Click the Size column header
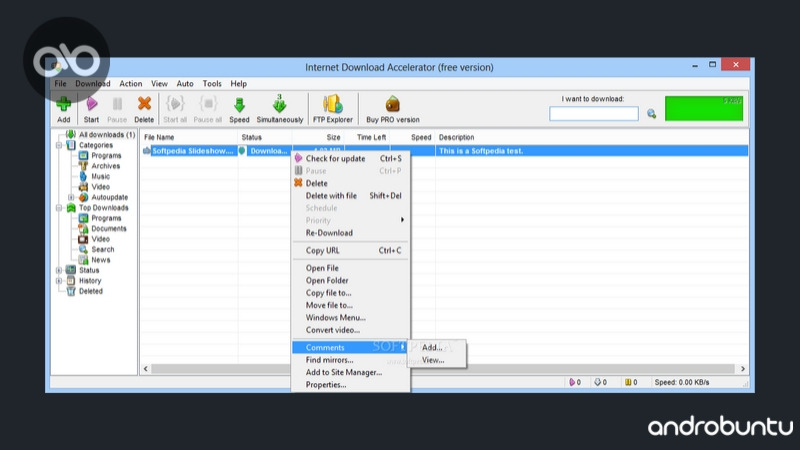800x450 pixels. coord(318,137)
